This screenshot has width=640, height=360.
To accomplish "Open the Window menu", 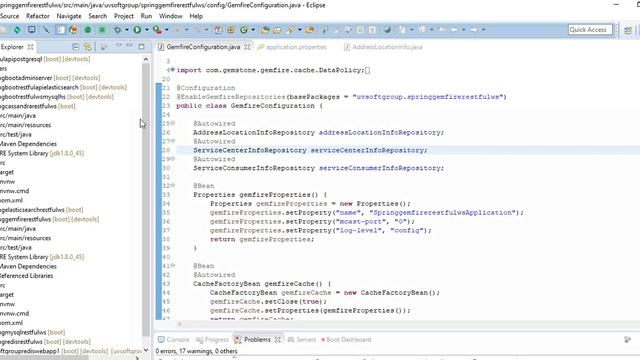I will click(x=171, y=16).
